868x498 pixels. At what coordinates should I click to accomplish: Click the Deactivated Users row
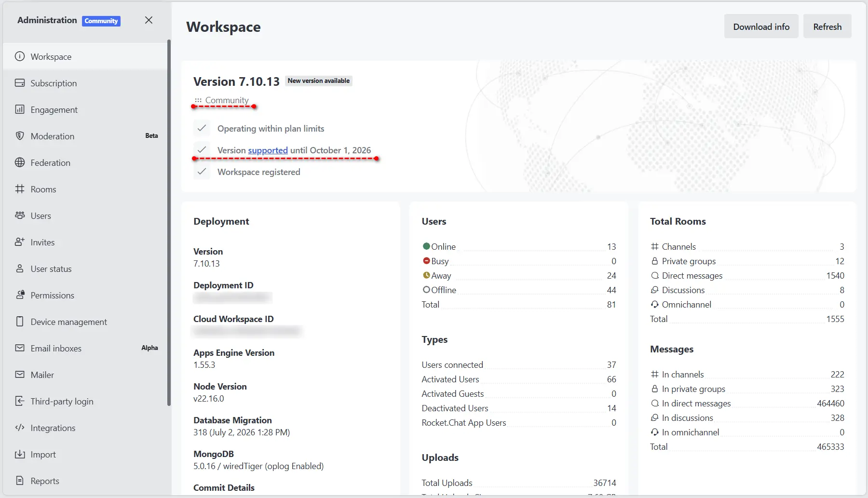(x=519, y=408)
